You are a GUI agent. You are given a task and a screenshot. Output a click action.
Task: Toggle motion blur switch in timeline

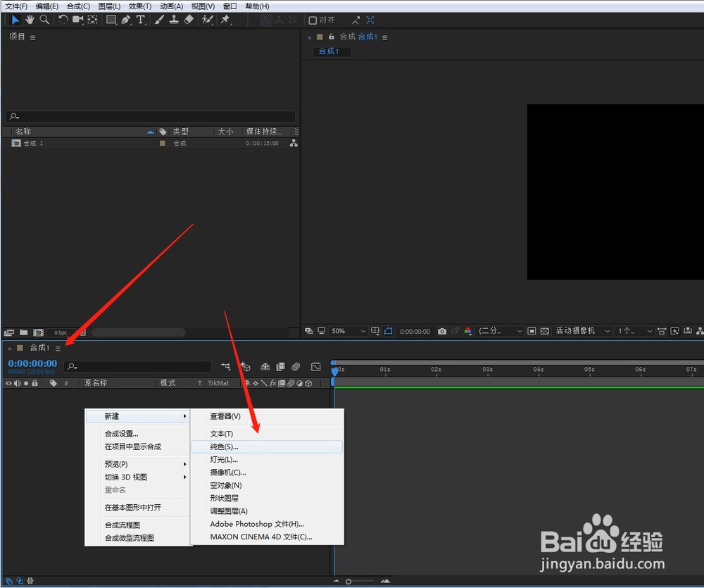[x=296, y=367]
